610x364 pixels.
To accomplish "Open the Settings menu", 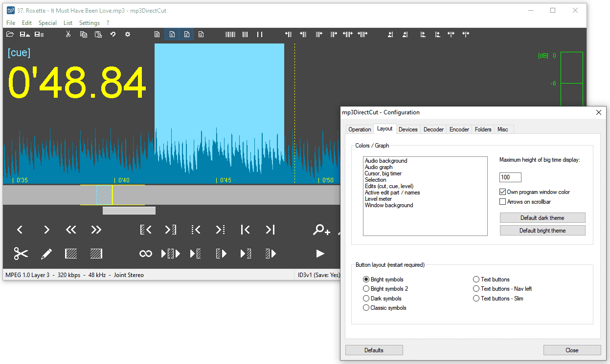I will click(90, 23).
